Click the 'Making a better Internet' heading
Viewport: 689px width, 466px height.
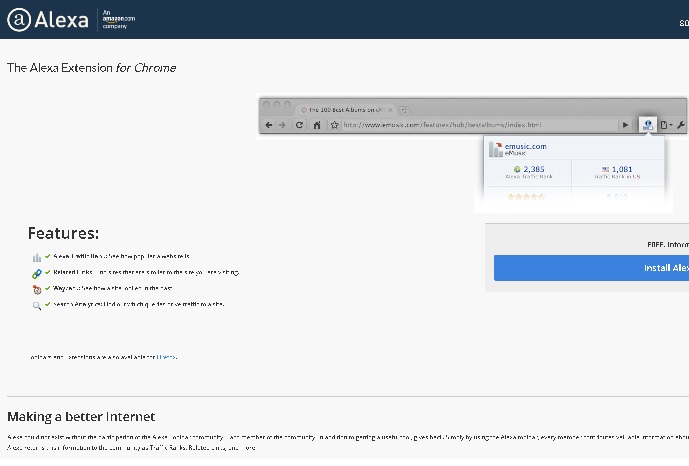tap(81, 416)
